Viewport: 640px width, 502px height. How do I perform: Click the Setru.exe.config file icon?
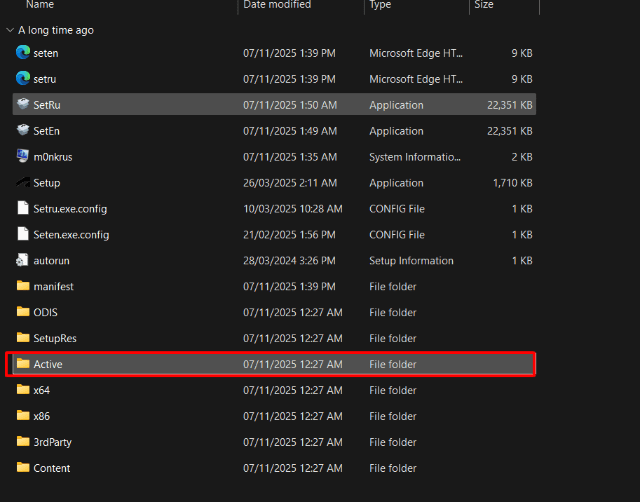click(23, 209)
